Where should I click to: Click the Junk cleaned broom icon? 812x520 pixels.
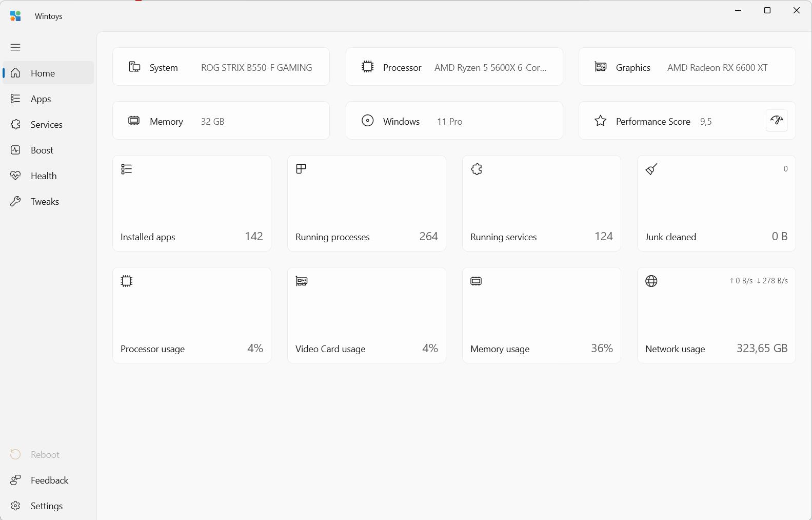[651, 169]
